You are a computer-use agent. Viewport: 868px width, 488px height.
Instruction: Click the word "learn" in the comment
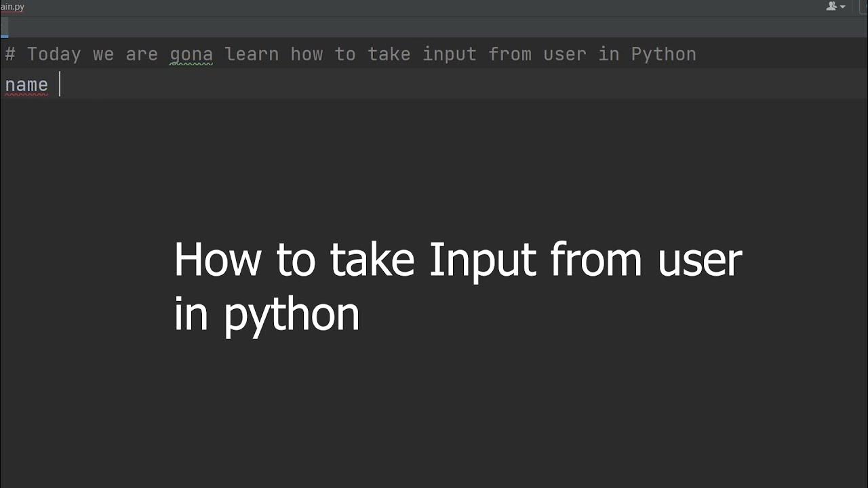[252, 54]
